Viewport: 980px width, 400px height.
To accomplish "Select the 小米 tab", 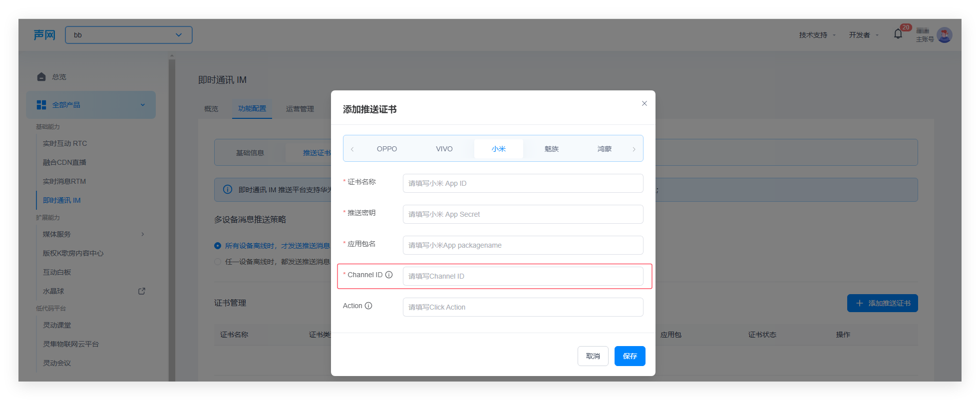I will coord(499,149).
